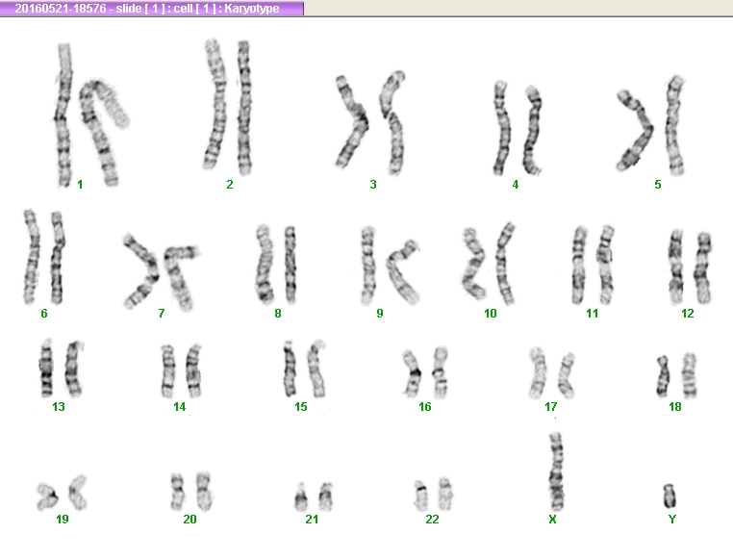Select the chromosome 21 pair image
Image resolution: width=733 pixels, height=560 pixels.
(314, 496)
